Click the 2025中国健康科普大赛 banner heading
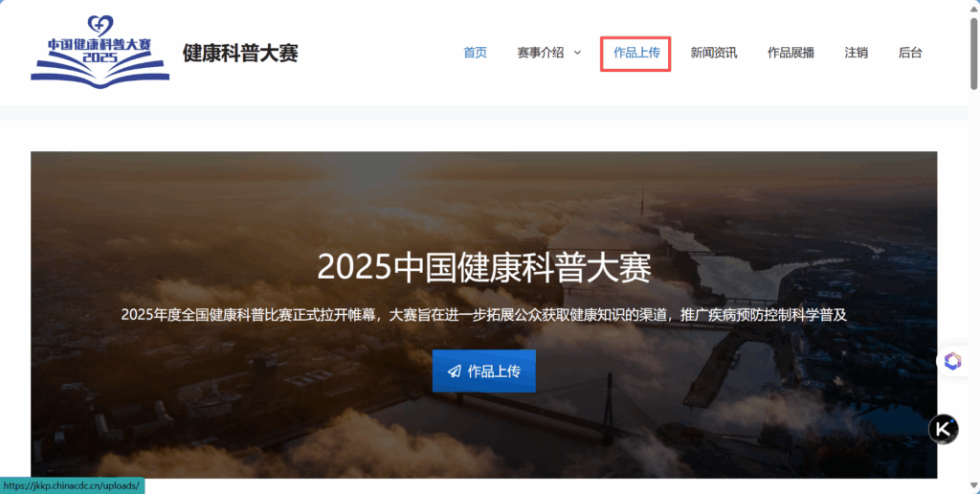Viewport: 980px width, 494px height. pos(484,268)
